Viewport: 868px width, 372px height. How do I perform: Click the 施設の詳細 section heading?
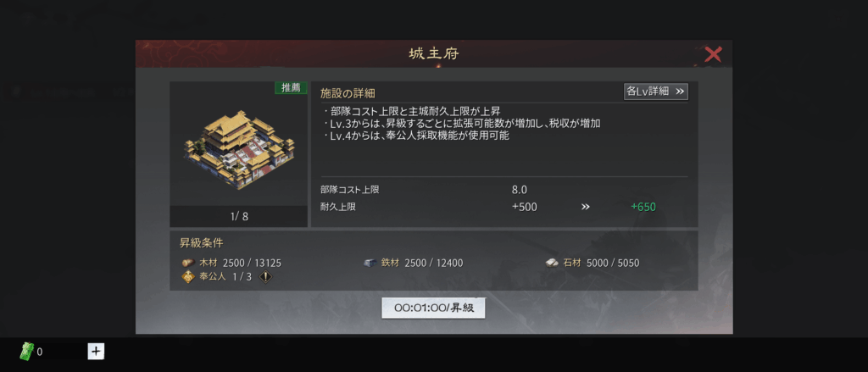(348, 93)
